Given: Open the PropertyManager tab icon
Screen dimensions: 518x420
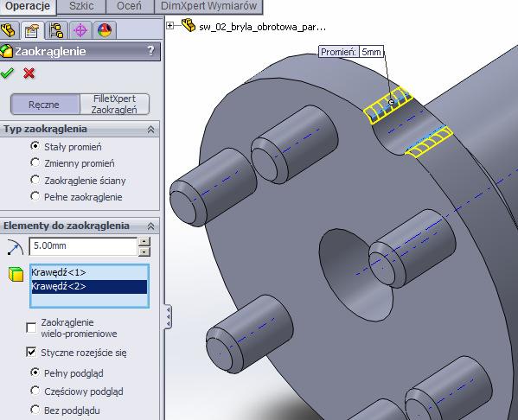Looking at the screenshot, I should [x=32, y=30].
